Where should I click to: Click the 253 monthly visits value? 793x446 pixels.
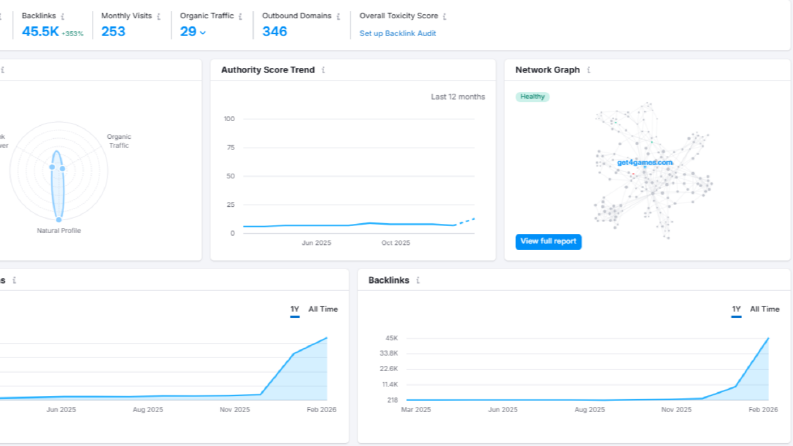pos(113,31)
